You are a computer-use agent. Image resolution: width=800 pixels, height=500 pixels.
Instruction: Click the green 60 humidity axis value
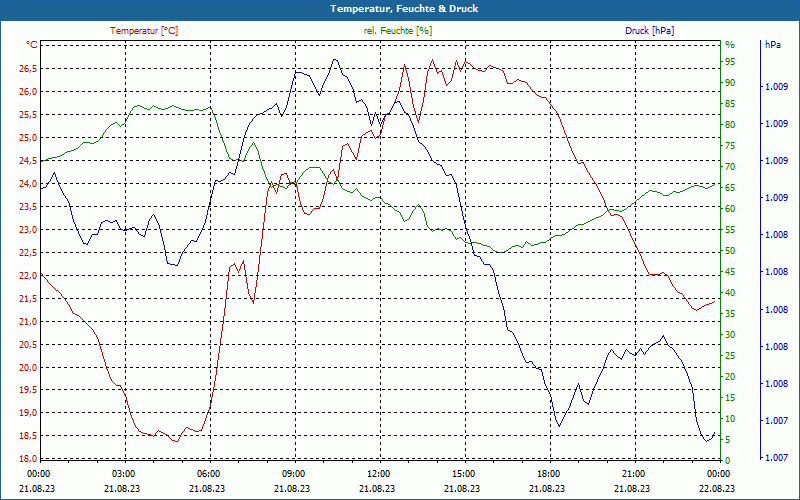pyautogui.click(x=730, y=209)
